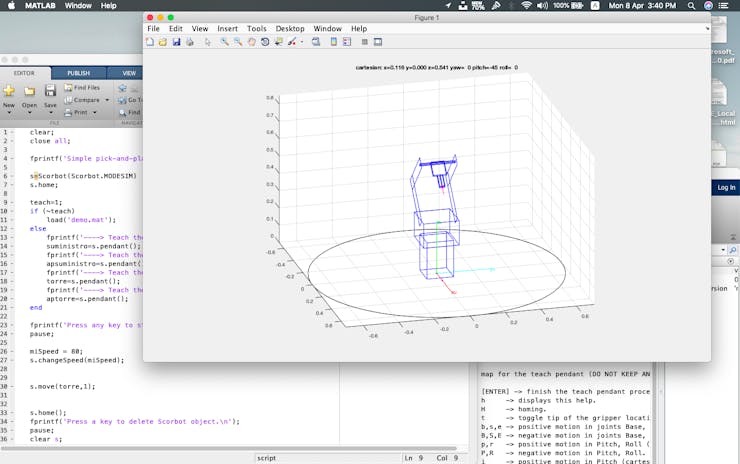Open Notification Center list icon

click(723, 6)
